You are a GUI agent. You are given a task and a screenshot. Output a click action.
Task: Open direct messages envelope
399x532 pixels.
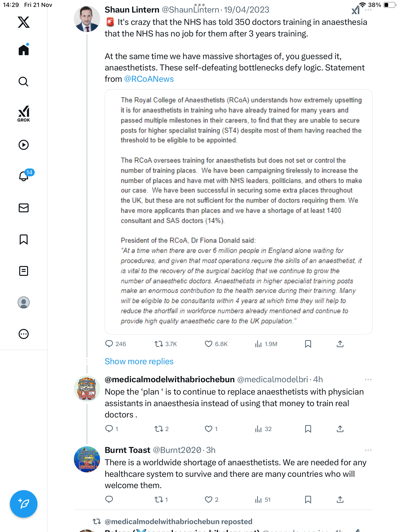tap(24, 208)
